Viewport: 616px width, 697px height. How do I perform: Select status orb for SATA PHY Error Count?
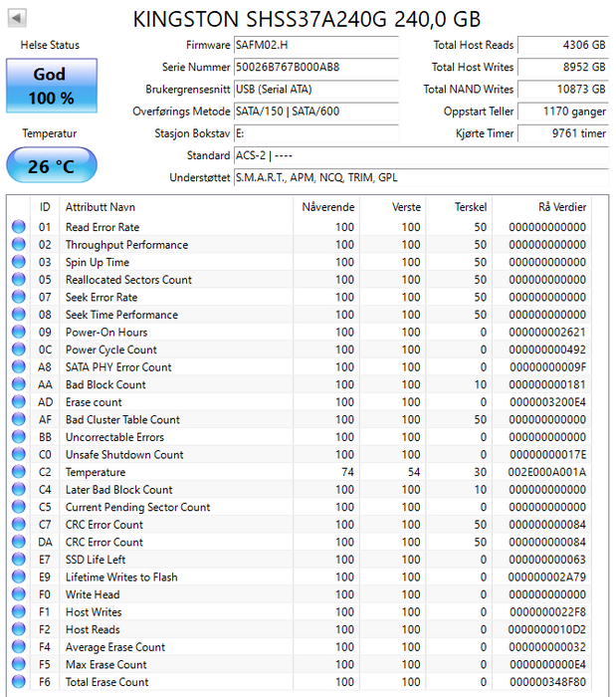[19, 366]
